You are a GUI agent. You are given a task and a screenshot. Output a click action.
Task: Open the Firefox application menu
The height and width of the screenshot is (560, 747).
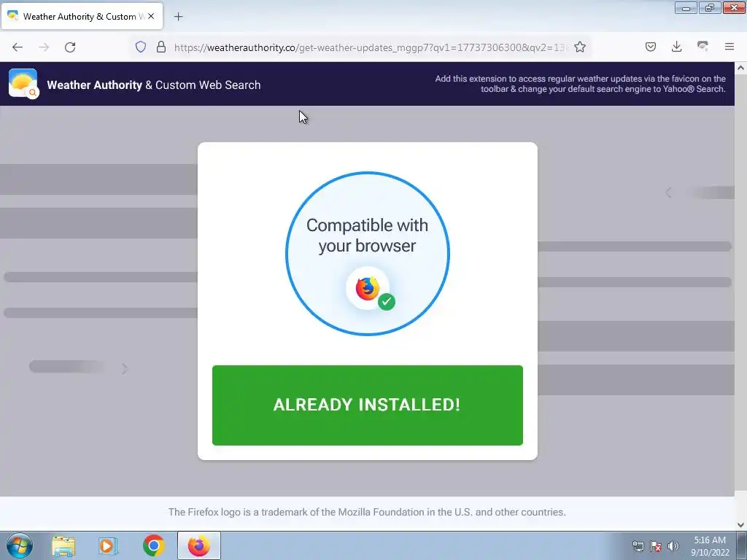click(729, 47)
